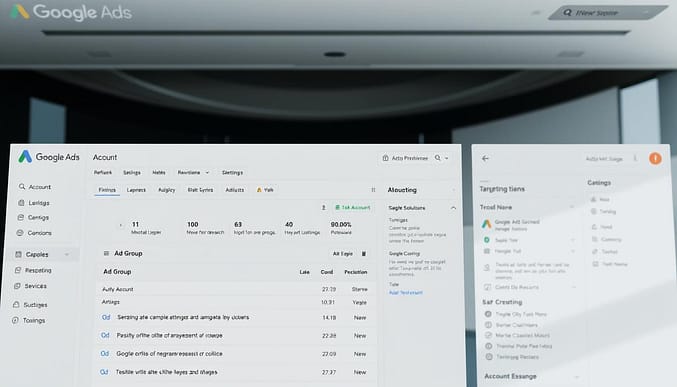Sort by the Peclstion column header

(356, 272)
